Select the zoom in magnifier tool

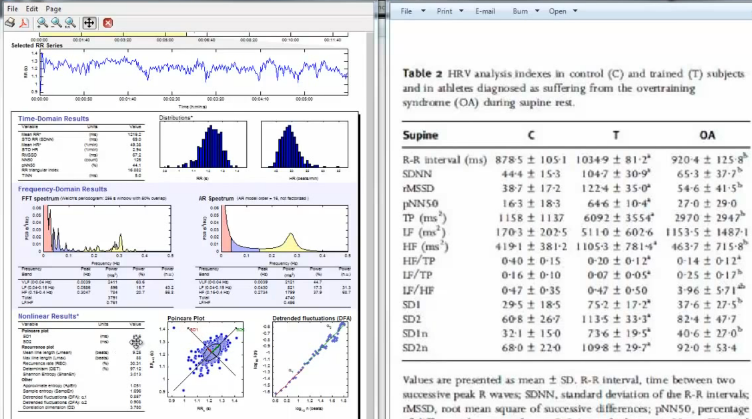(41, 21)
